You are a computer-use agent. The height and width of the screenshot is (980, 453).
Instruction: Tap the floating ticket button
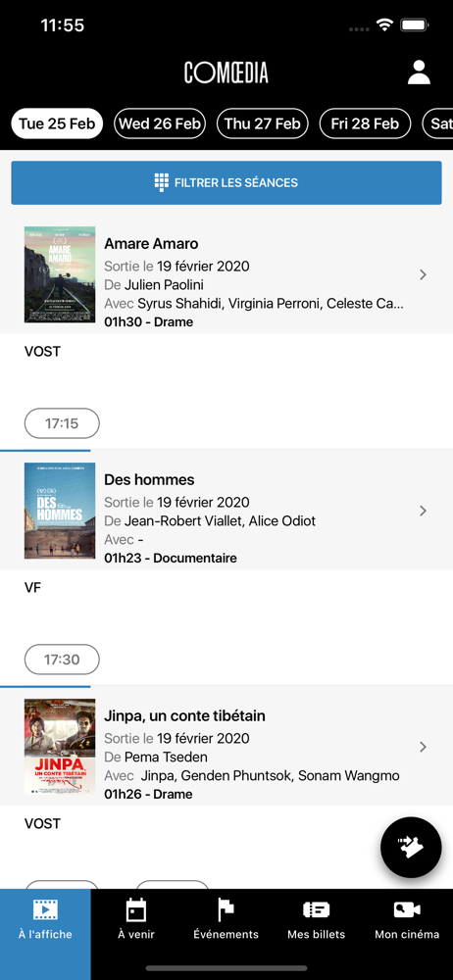click(x=411, y=848)
